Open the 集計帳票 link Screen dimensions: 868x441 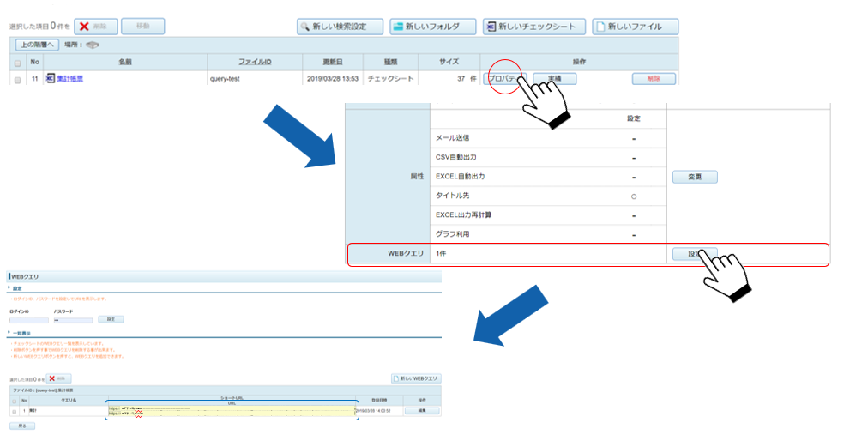click(70, 79)
